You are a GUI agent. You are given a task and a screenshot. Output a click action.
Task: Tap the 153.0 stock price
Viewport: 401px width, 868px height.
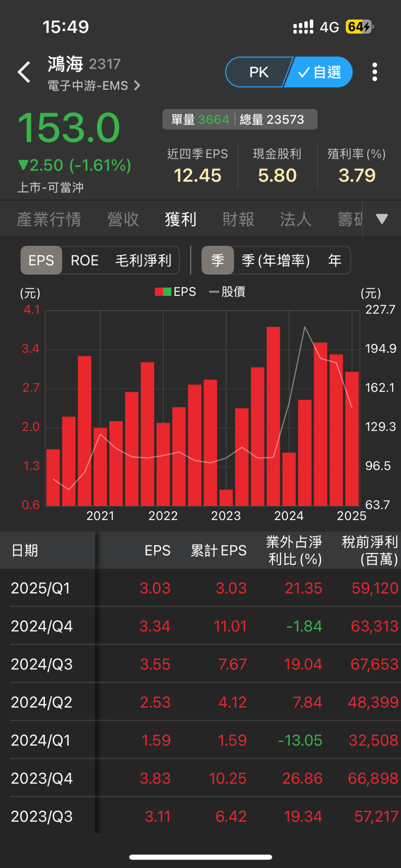coord(69,128)
